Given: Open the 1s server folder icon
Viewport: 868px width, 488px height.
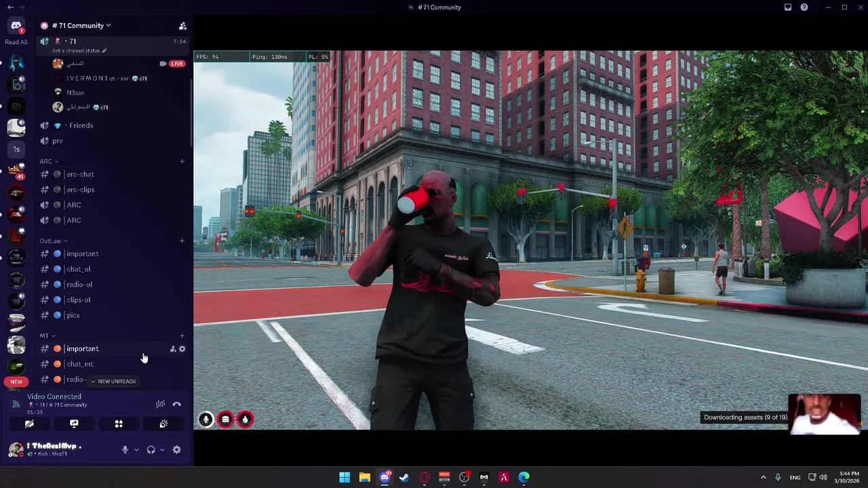Looking at the screenshot, I should pyautogui.click(x=16, y=149).
